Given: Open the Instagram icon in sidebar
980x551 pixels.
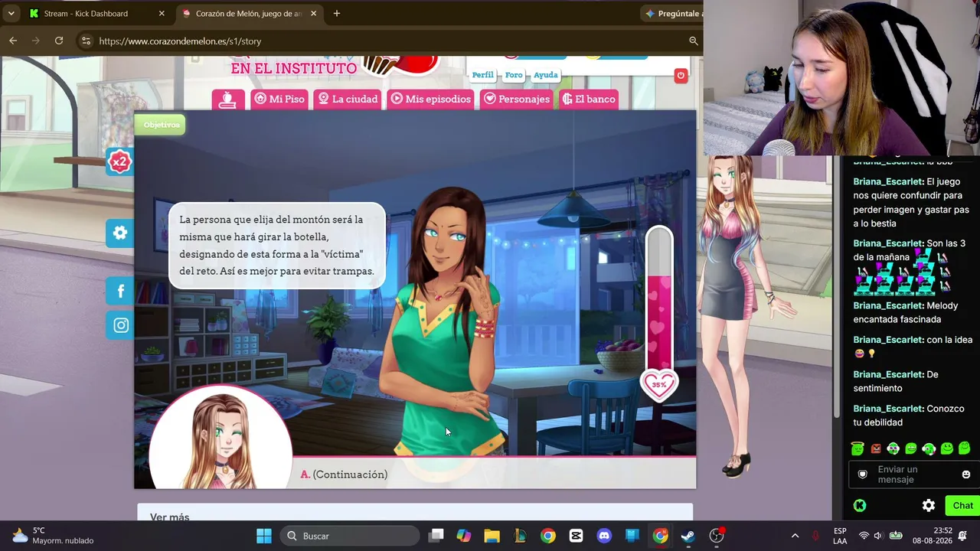Looking at the screenshot, I should pos(120,325).
